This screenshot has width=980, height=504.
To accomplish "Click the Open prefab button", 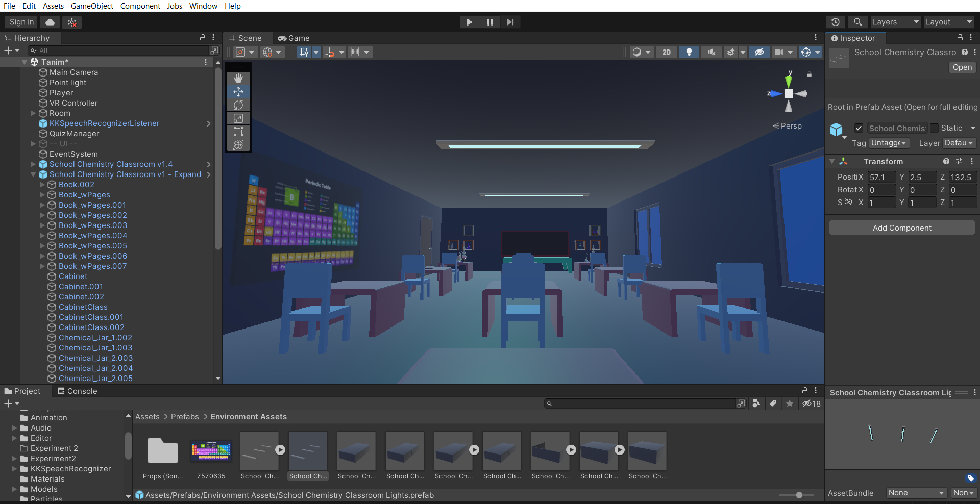I will [962, 67].
